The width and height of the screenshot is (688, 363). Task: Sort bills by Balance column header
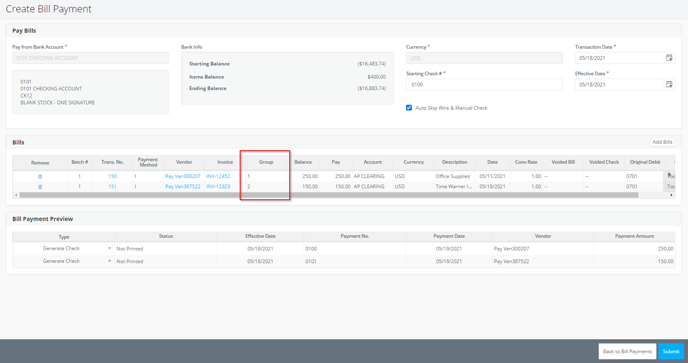click(x=303, y=162)
